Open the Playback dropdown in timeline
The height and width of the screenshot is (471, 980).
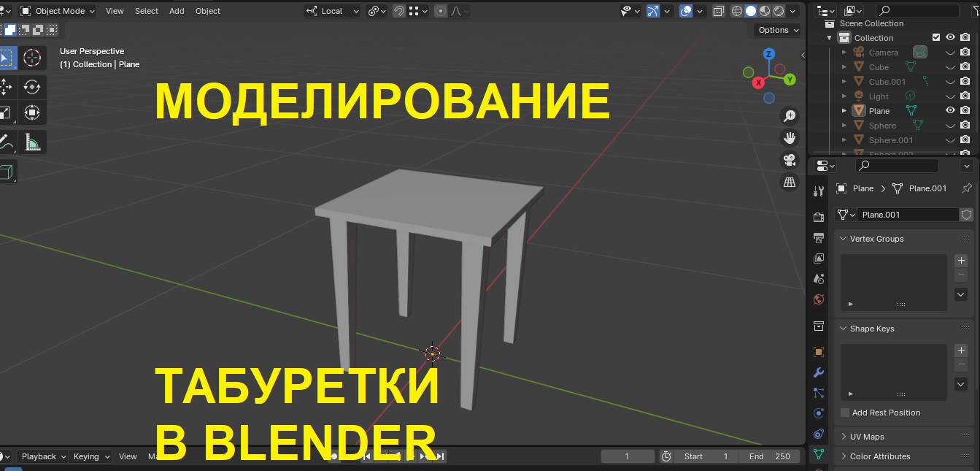pyautogui.click(x=43, y=456)
